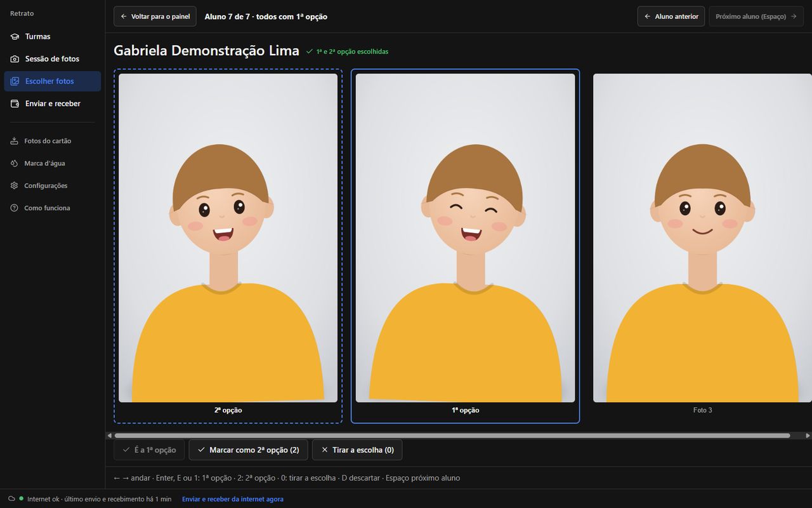Click the É a 1ª opção button
The image size is (812, 508).
[x=149, y=450]
